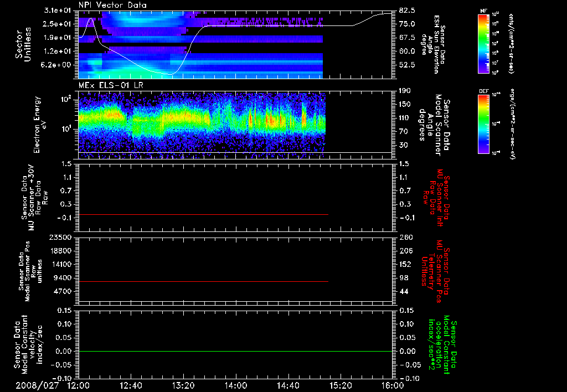Image resolution: width=567 pixels, height=392 pixels.
Task: Click the "260" telemetry tick value
Action: pyautogui.click(x=406, y=237)
